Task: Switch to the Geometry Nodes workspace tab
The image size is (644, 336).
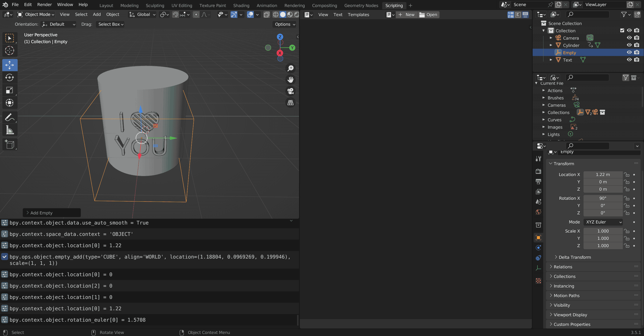Action: coord(361,6)
